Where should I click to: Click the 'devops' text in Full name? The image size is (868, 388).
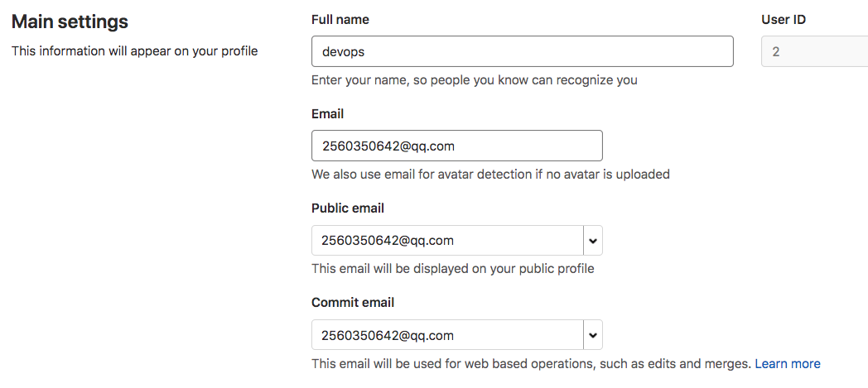pyautogui.click(x=344, y=51)
